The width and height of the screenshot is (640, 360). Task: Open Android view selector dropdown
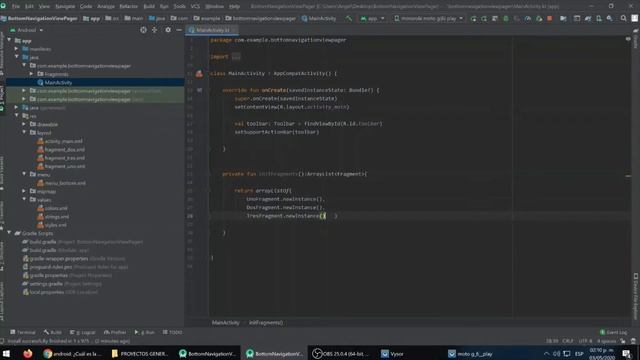(27, 30)
